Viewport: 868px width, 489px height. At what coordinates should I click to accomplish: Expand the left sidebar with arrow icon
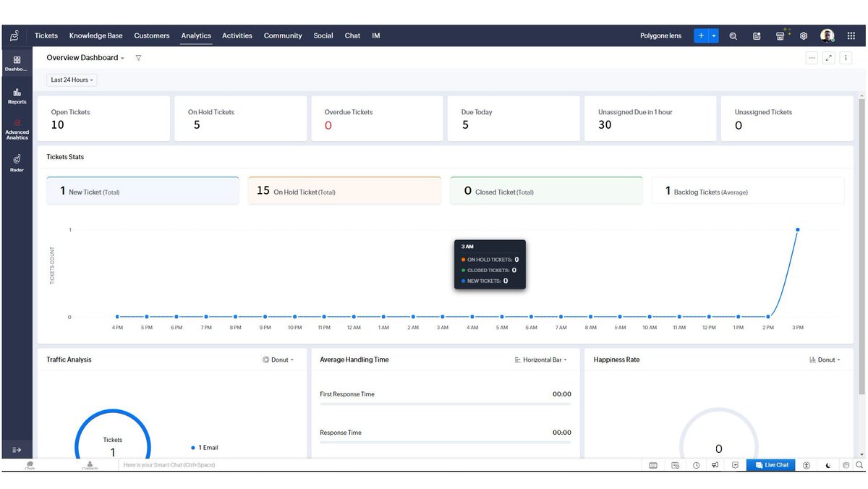coord(17,450)
